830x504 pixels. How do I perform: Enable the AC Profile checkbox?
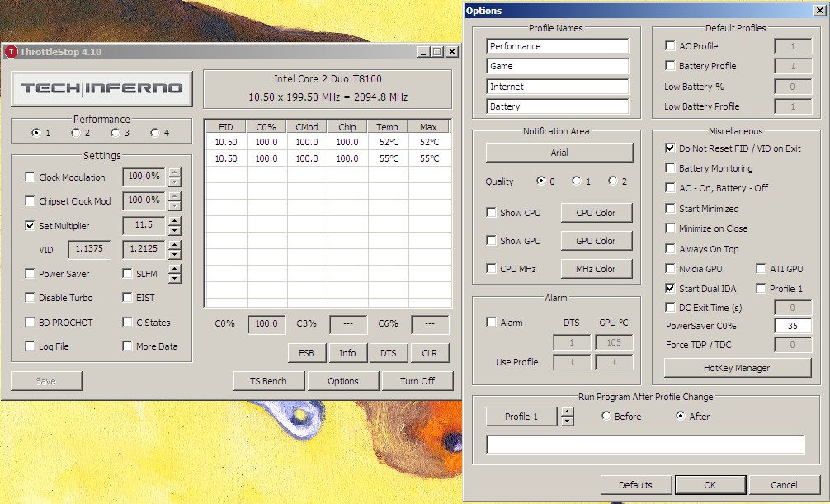(670, 45)
